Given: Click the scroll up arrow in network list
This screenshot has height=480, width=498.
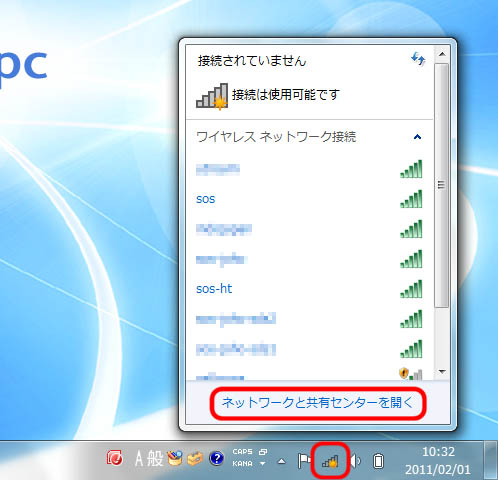Looking at the screenshot, I should (442, 54).
